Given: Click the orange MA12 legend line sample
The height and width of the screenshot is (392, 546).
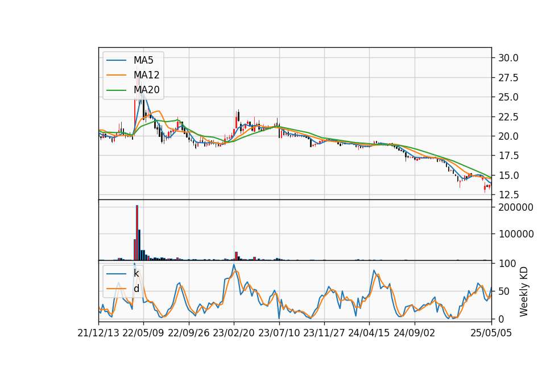Looking at the screenshot, I should [116, 75].
